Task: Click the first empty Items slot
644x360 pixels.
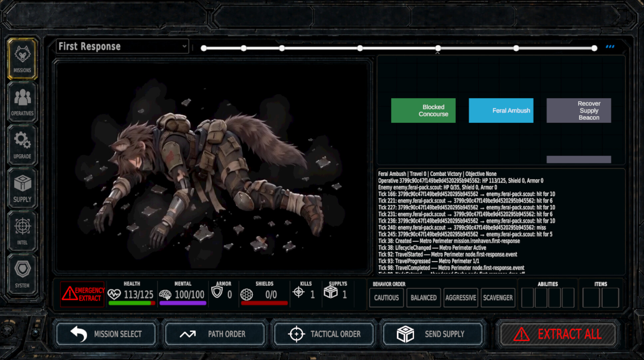Action: point(591,298)
